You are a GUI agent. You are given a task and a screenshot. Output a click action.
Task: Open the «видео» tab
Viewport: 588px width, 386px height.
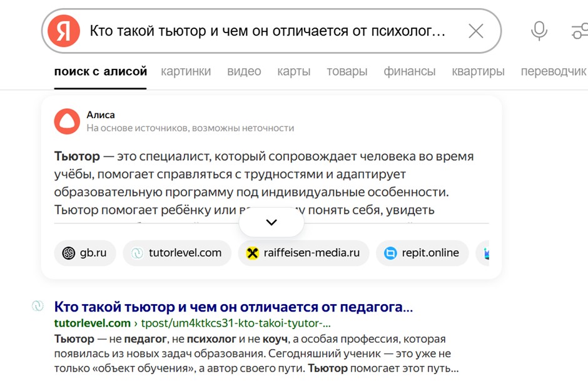click(244, 71)
